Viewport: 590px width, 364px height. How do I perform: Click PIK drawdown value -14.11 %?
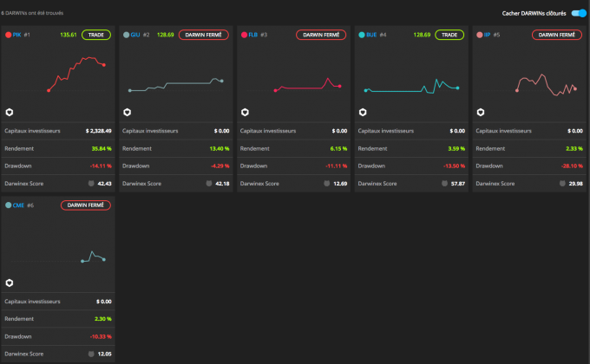(x=101, y=166)
